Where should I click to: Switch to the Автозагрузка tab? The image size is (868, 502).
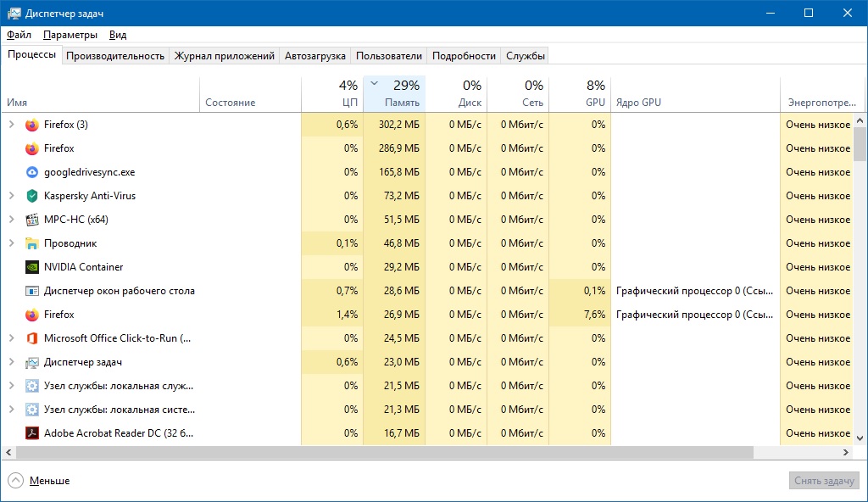315,56
